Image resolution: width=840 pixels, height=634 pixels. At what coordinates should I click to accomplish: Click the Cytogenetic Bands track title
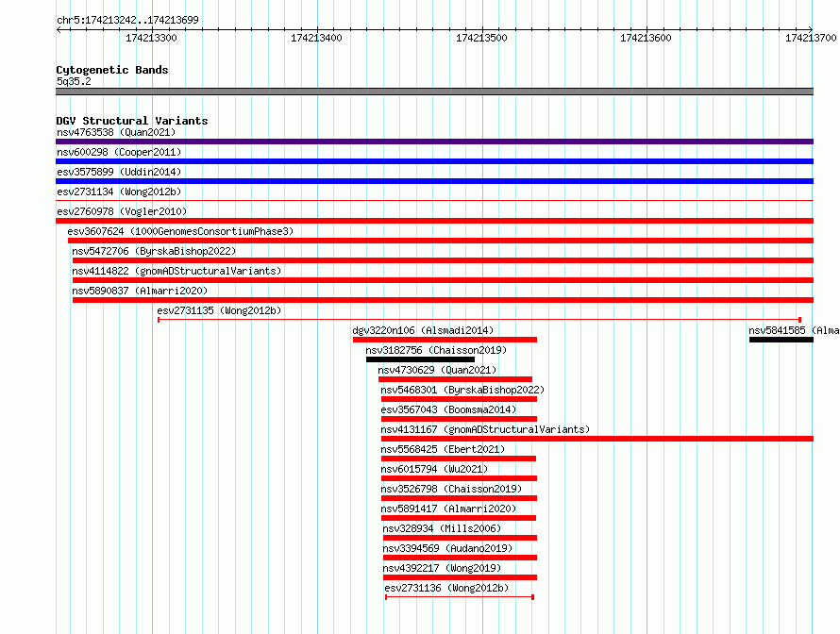(x=112, y=70)
